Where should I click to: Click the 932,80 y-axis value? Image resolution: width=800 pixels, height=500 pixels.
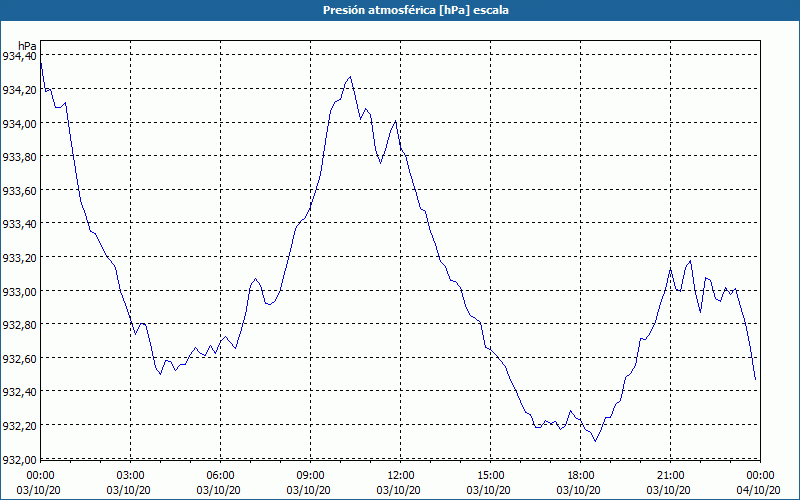click(20, 325)
